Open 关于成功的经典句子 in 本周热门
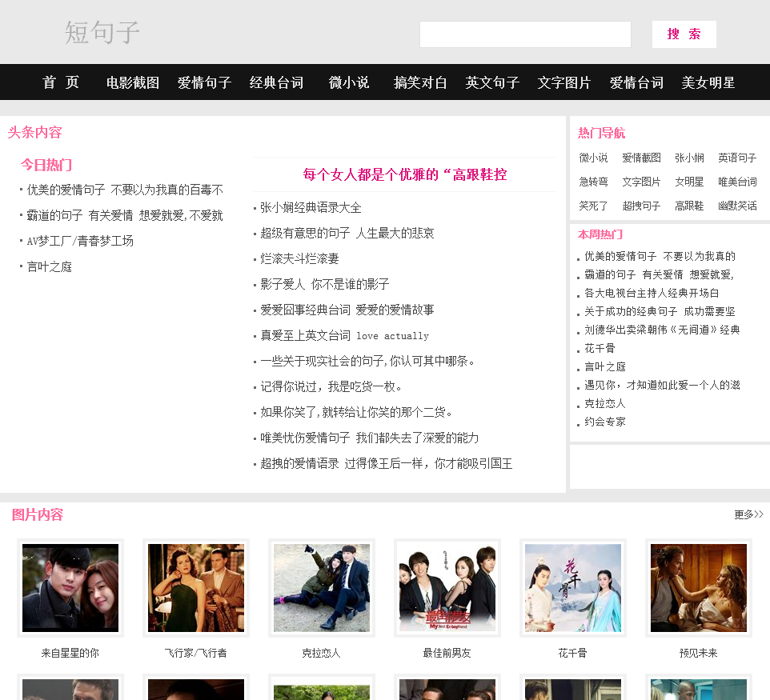The height and width of the screenshot is (700, 770). [660, 311]
